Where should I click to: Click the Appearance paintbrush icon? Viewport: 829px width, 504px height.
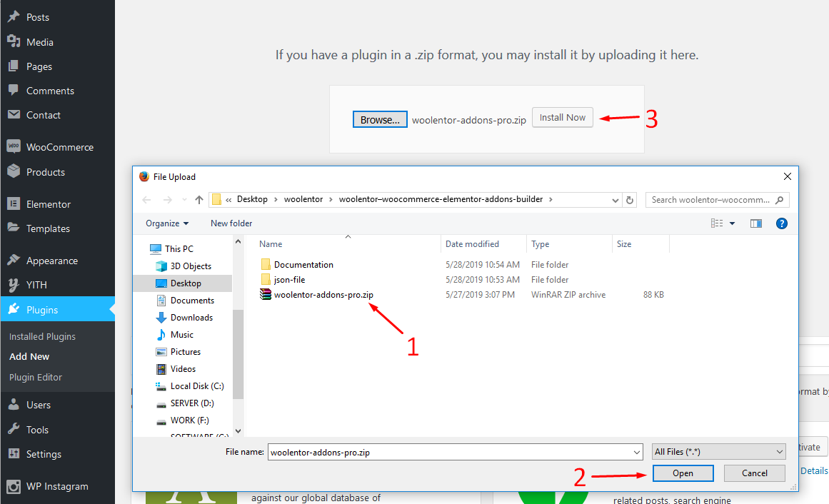click(x=14, y=260)
